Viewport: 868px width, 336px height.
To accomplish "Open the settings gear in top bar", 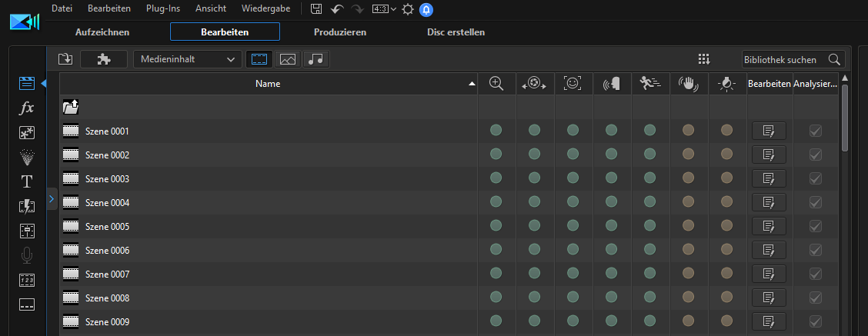I will click(407, 9).
